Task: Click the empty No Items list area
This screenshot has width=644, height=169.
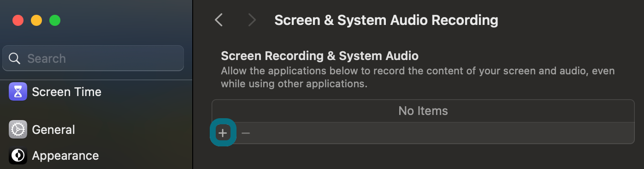Action: (423, 111)
